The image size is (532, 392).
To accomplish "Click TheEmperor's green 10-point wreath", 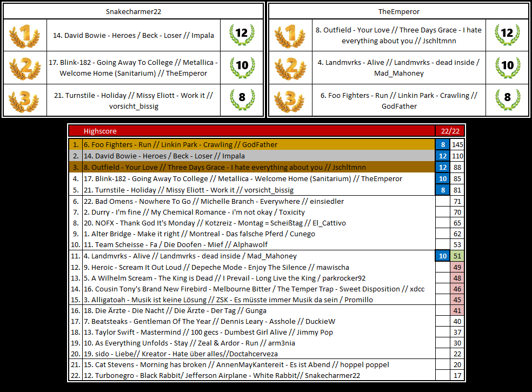I will point(508,67).
